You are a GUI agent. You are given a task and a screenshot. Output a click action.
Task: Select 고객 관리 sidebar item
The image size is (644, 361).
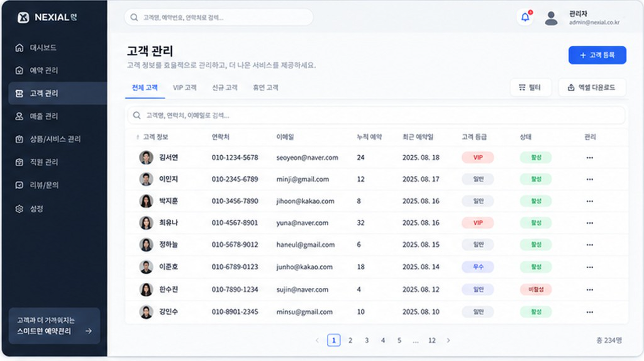(x=58, y=93)
